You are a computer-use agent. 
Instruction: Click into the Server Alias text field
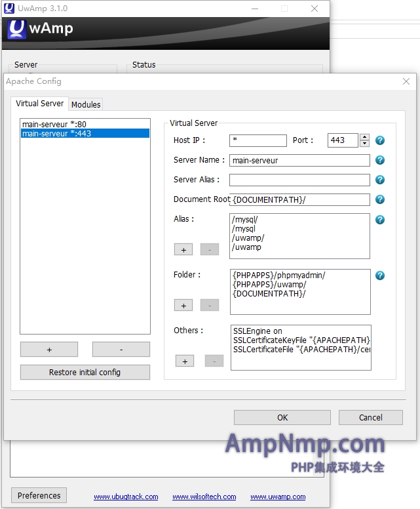[x=299, y=180]
